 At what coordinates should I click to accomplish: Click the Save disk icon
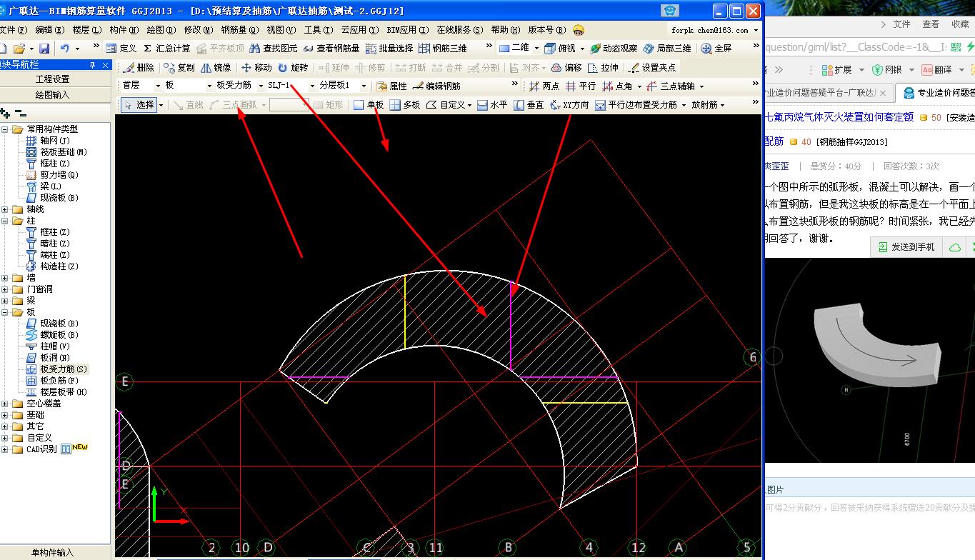pos(44,49)
